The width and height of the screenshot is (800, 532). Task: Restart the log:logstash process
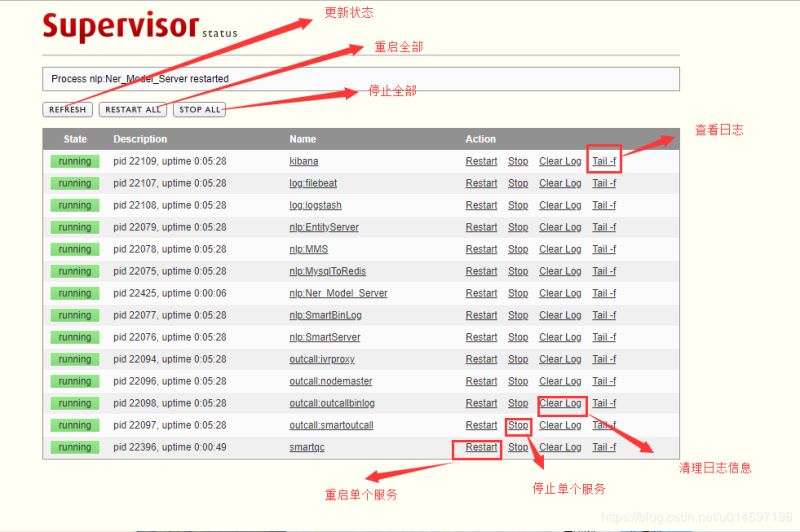(x=481, y=205)
